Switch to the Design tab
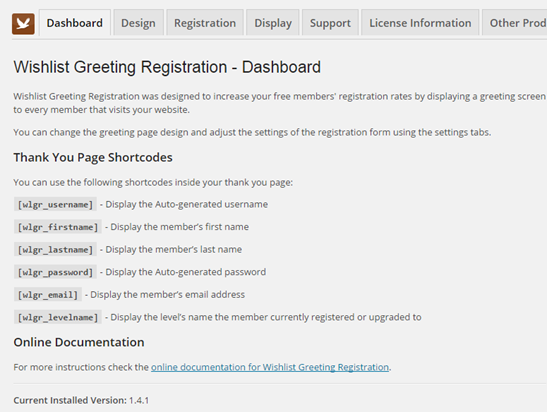Viewport: 547px width, 412px height. pyautogui.click(x=138, y=23)
